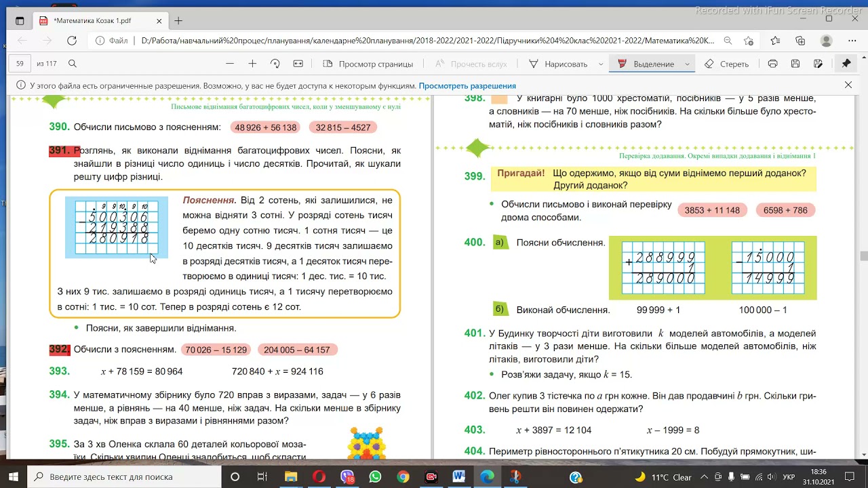Open the Collections panel
The width and height of the screenshot is (868, 488).
tap(800, 41)
